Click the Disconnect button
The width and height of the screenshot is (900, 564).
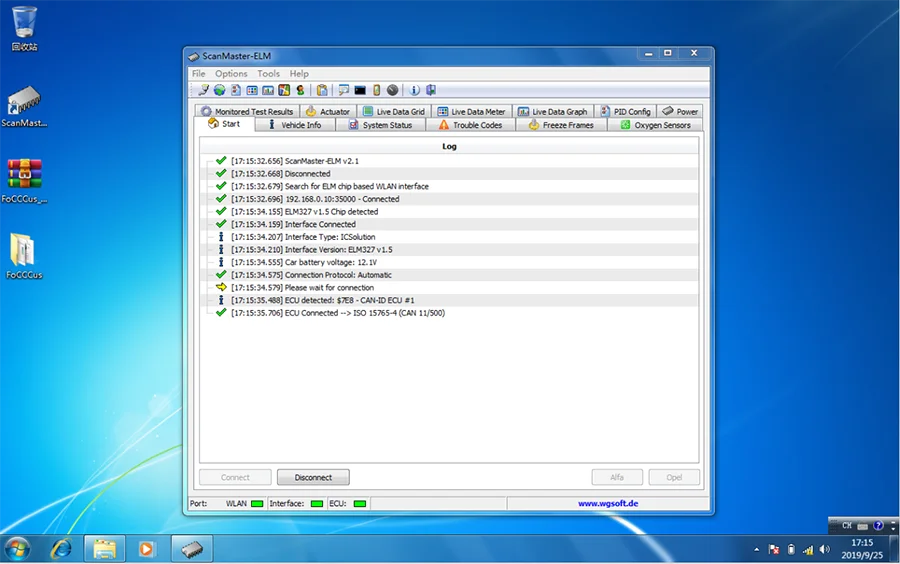[313, 477]
